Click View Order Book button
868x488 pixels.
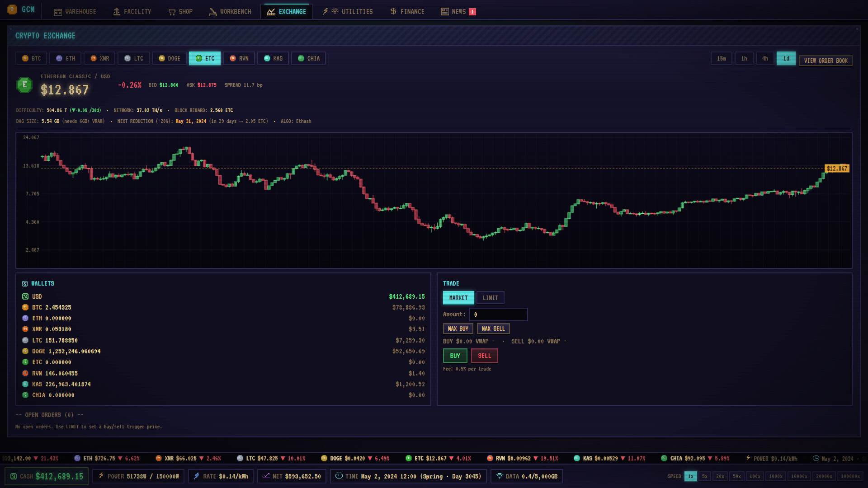point(826,61)
